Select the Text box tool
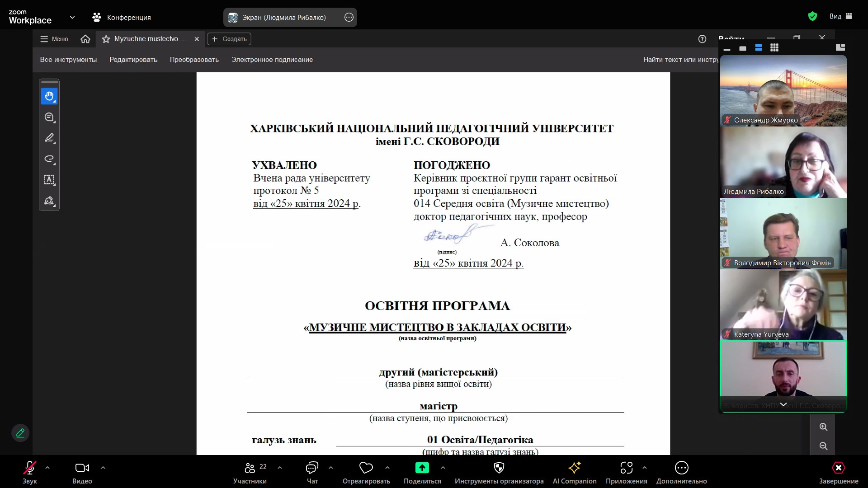The height and width of the screenshot is (488, 868). (49, 180)
